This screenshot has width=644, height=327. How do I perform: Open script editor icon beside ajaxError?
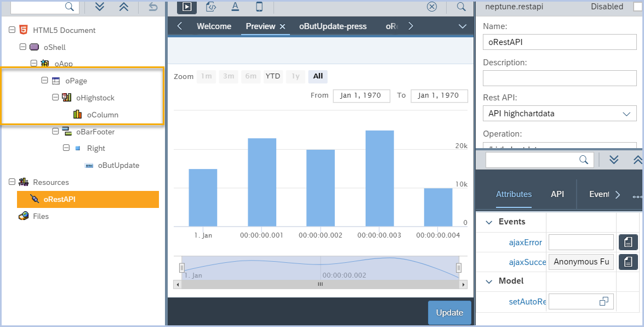tap(628, 242)
